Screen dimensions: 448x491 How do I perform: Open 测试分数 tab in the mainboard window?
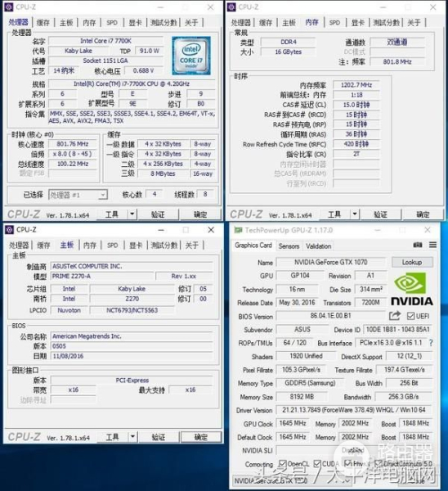point(164,245)
